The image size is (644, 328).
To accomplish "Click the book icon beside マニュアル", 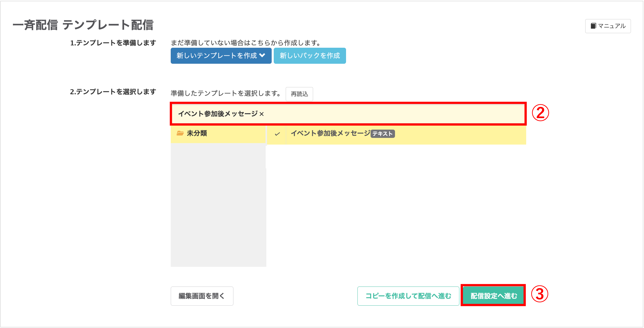I will 593,26.
